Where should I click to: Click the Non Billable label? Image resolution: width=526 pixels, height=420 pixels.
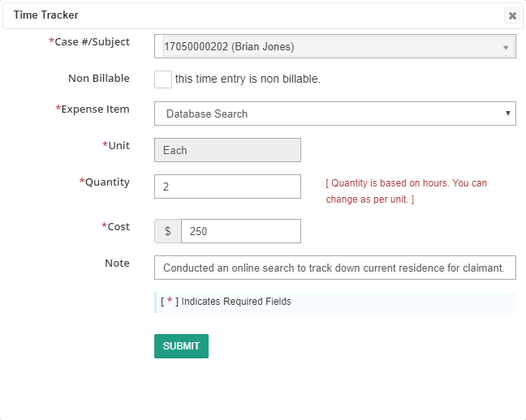pyautogui.click(x=99, y=78)
